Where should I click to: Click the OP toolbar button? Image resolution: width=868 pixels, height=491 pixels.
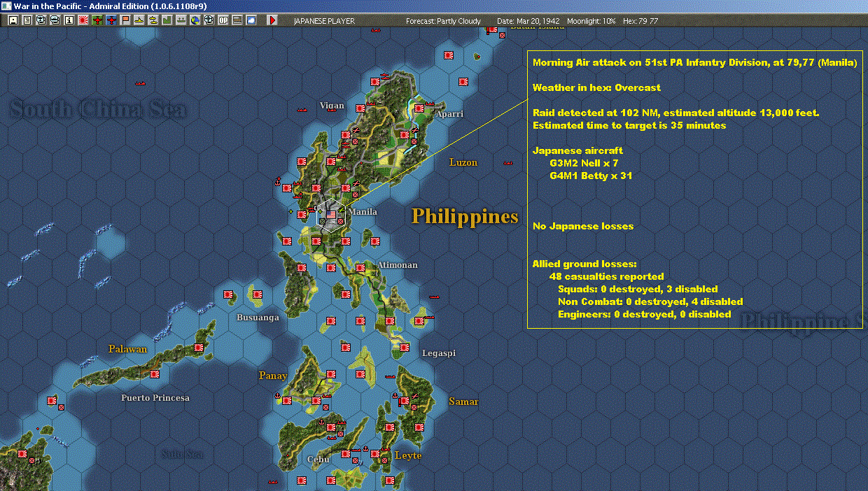223,20
